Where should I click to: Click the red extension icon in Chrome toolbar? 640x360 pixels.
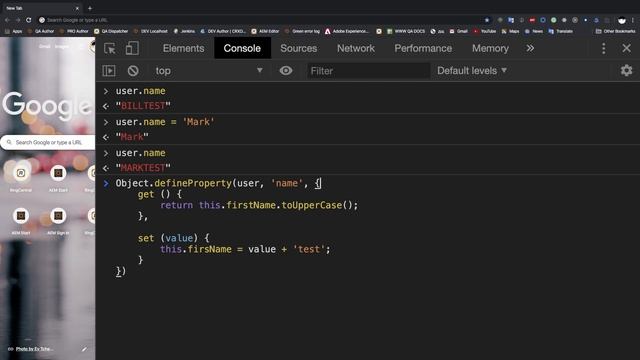click(x=532, y=20)
